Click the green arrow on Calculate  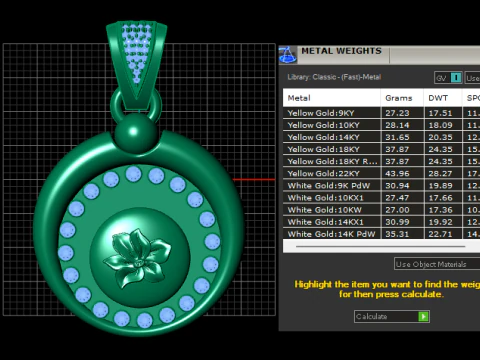(x=423, y=316)
